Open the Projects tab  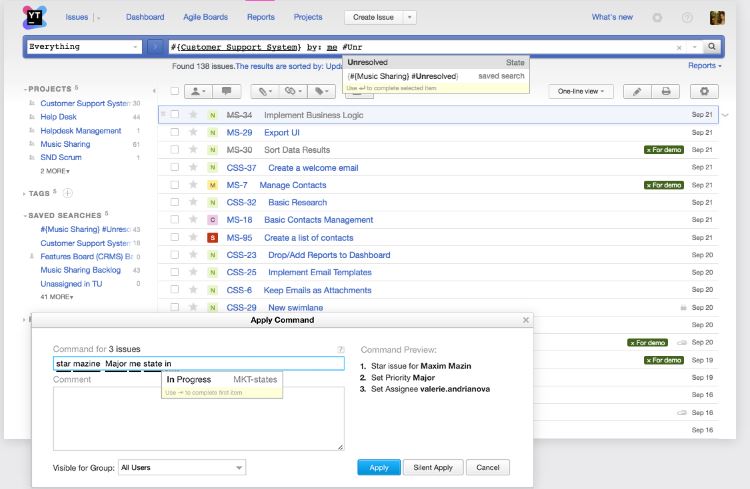308,17
